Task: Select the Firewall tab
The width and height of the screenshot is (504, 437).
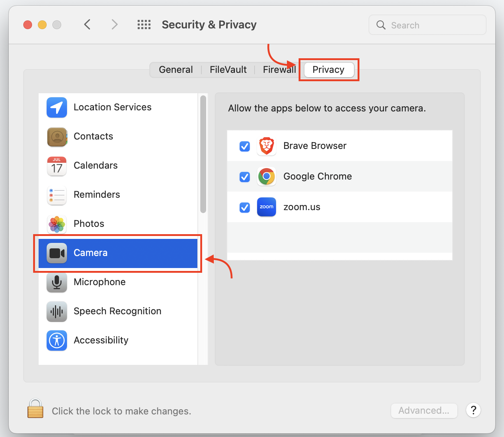Action: 279,69
